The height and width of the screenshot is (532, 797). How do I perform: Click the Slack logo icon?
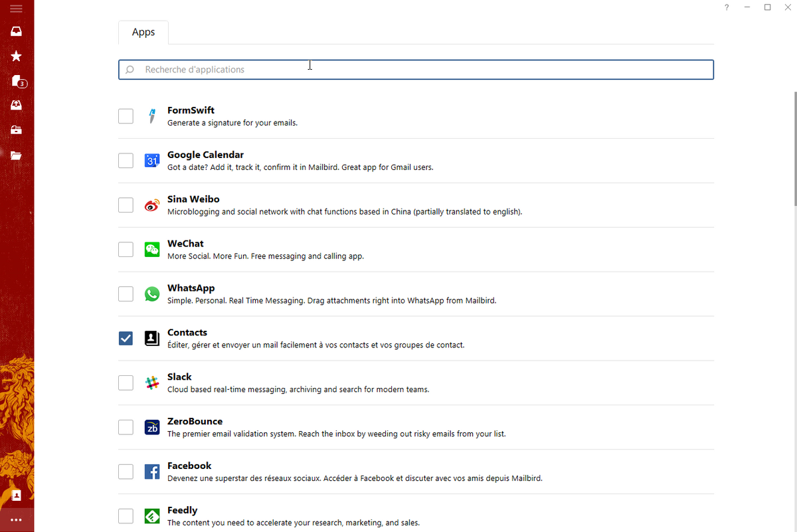click(x=152, y=383)
